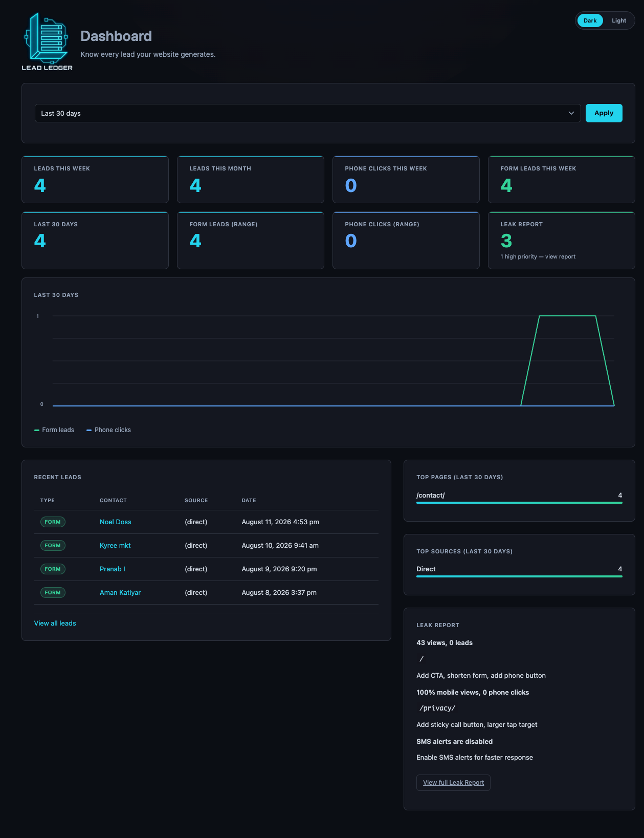Select the Form Leads This Week card
Screen dimensions: 644x838
click(562, 180)
